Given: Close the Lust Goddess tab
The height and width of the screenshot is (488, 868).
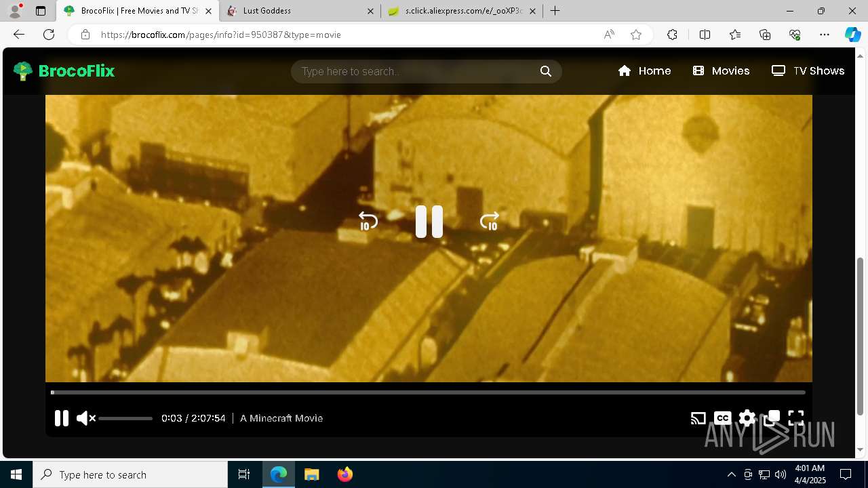Looking at the screenshot, I should [370, 11].
